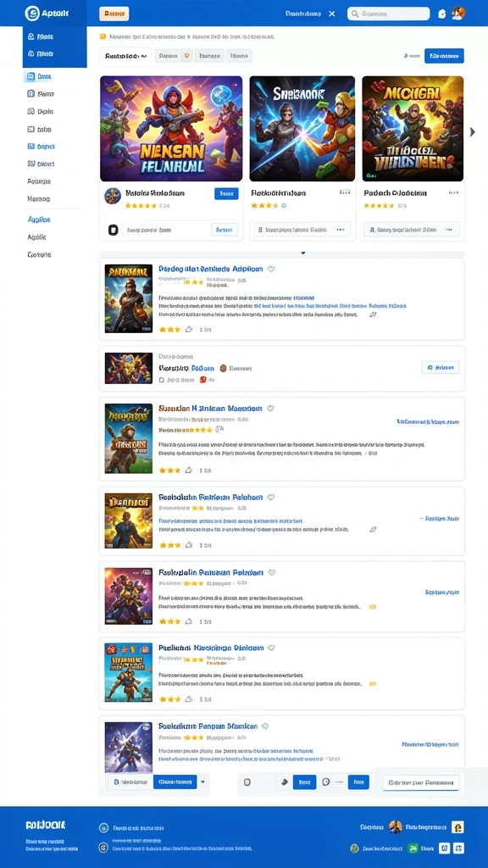This screenshot has height=868, width=488.
Task: Select the highlighted third item in the left sidebar
Action: [x=39, y=76]
